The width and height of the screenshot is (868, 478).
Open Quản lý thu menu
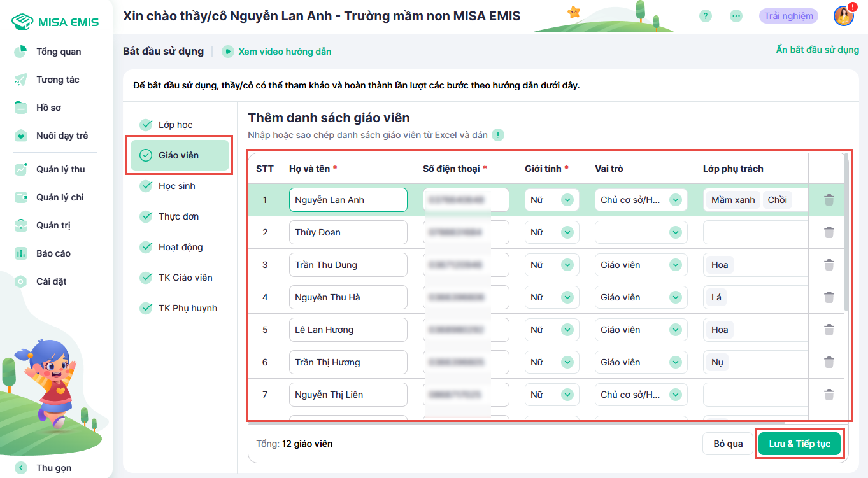coord(60,169)
